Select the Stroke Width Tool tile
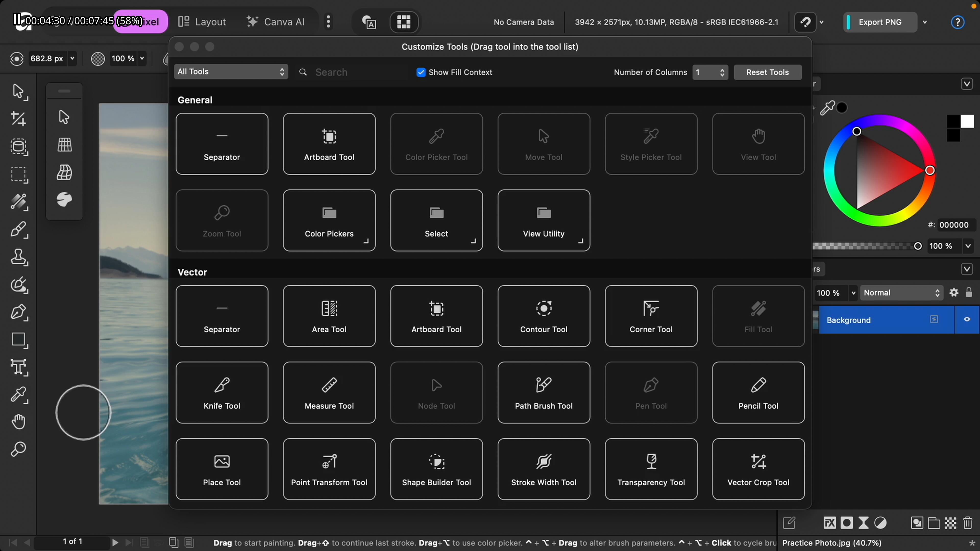 click(x=544, y=469)
